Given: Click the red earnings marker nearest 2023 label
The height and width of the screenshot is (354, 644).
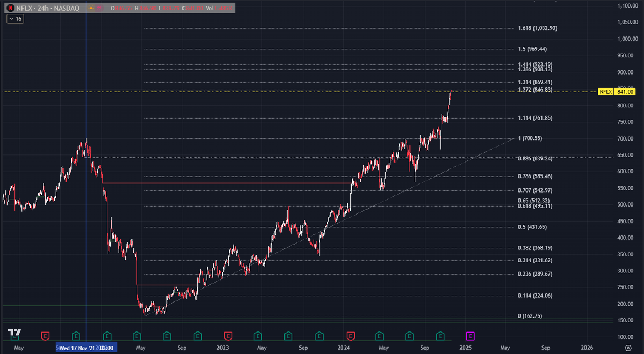Looking at the screenshot, I should pyautogui.click(x=227, y=336).
